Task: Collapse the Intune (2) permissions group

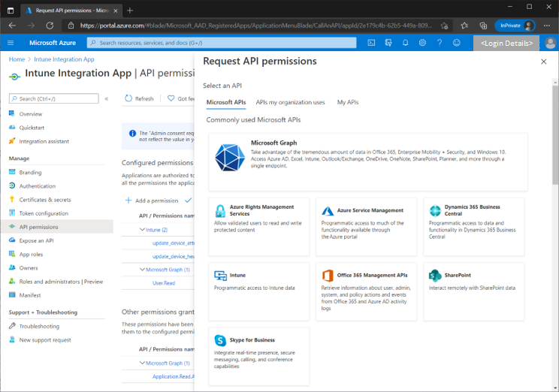Action: coord(142,230)
